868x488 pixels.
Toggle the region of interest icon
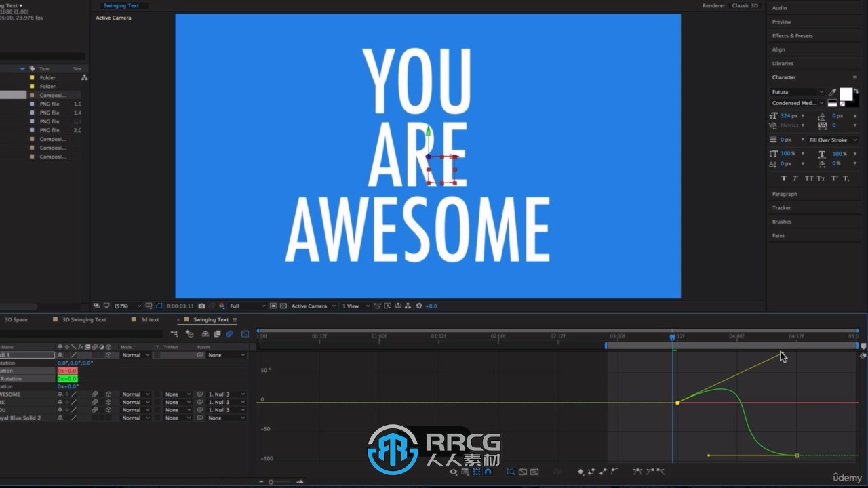[273, 306]
